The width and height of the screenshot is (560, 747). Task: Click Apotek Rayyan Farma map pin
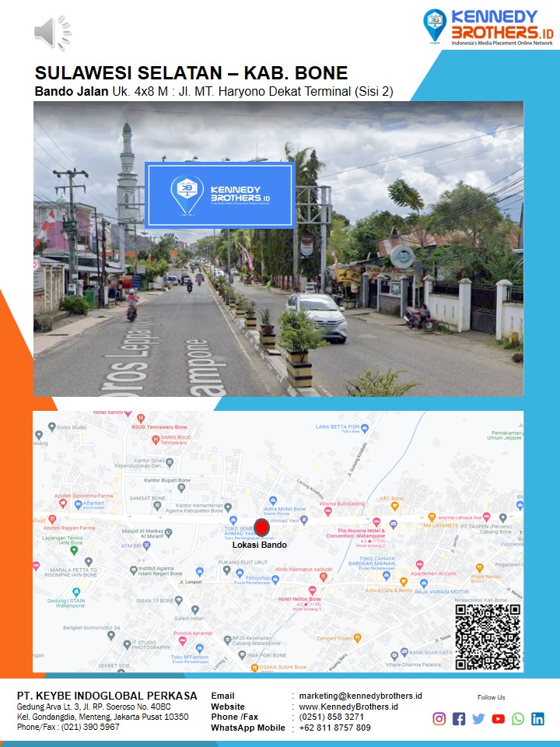coord(52,519)
